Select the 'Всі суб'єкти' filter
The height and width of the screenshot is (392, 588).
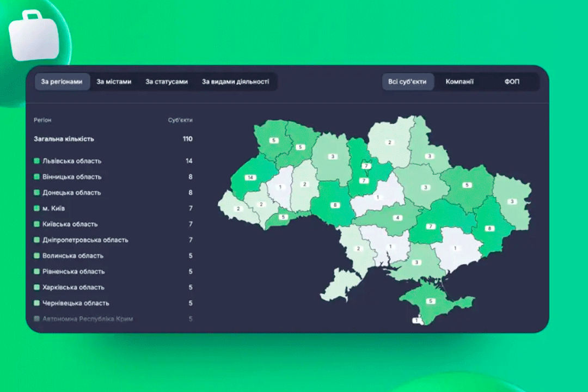tap(408, 82)
